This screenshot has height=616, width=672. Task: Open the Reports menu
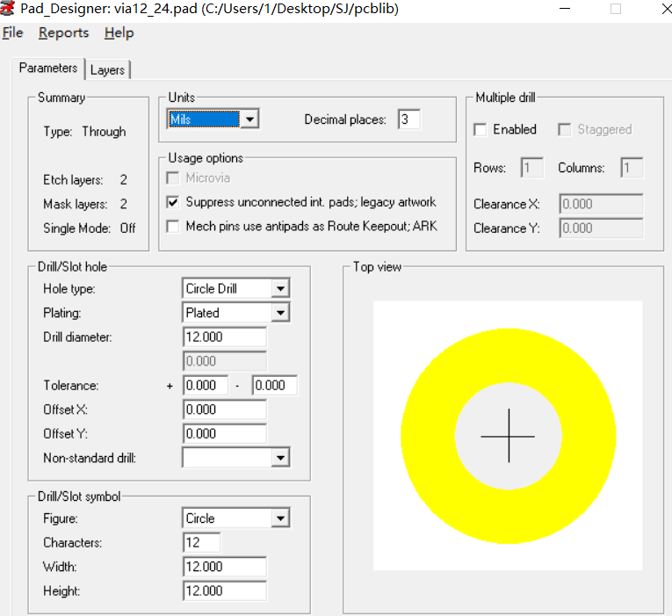(x=64, y=33)
